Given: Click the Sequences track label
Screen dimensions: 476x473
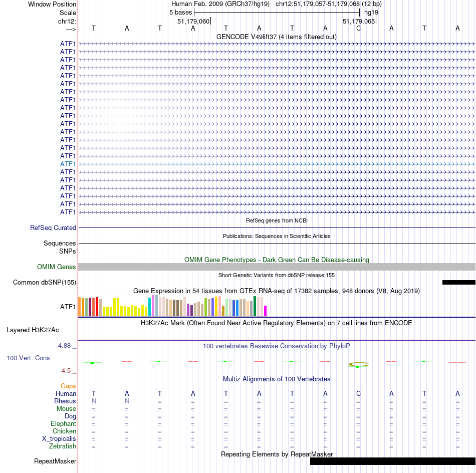Looking at the screenshot, I should point(60,243).
